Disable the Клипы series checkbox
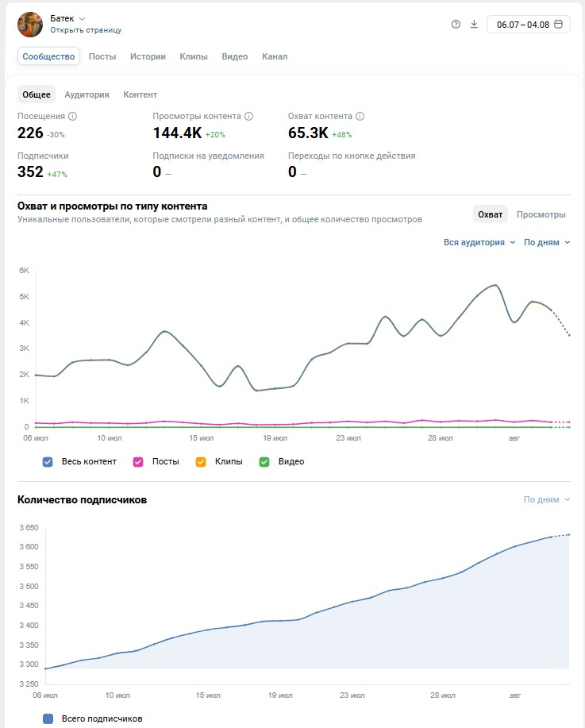Screen dimensions: 585x728 [x=201, y=462]
